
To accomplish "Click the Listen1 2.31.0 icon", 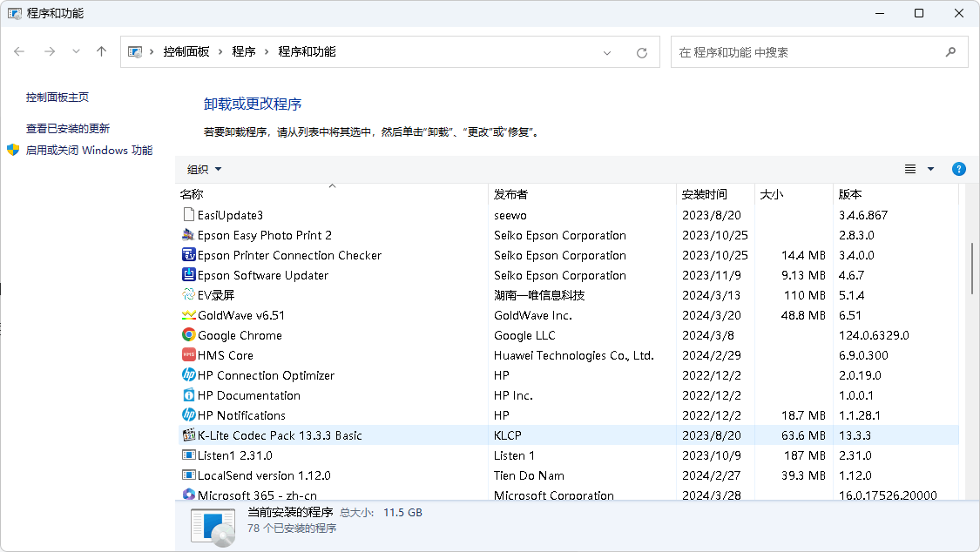I will pos(189,454).
